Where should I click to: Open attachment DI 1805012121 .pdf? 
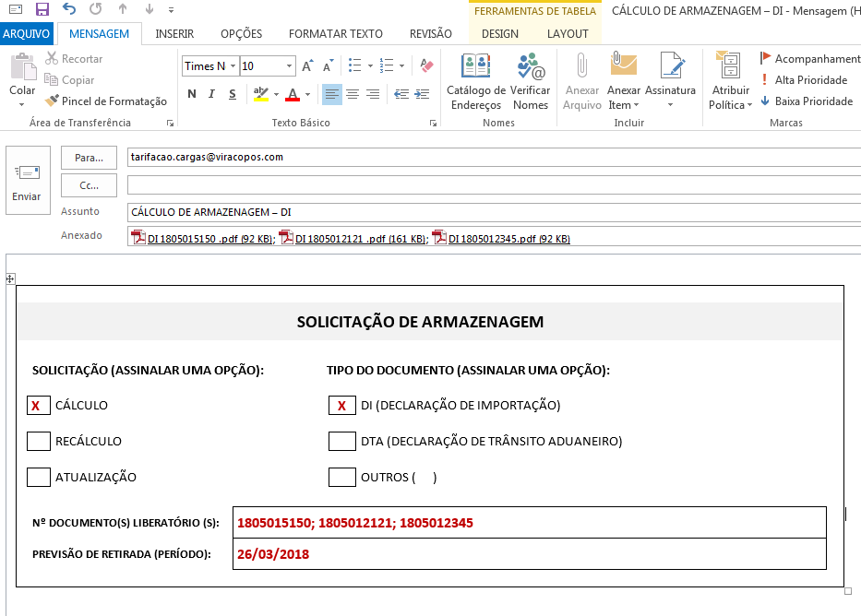click(x=353, y=238)
